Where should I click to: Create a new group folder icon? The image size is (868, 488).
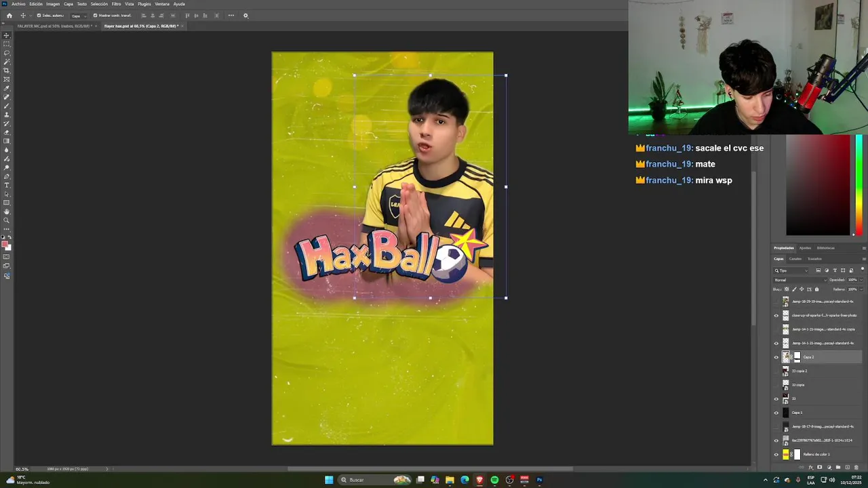pyautogui.click(x=838, y=467)
